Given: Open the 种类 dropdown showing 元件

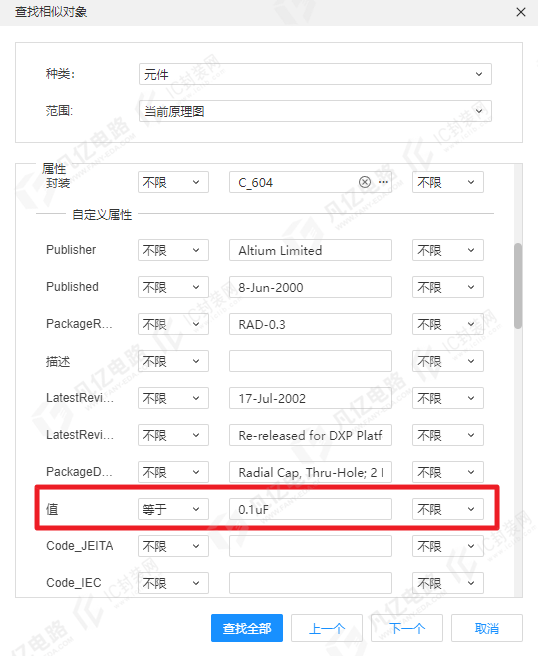Looking at the screenshot, I should pyautogui.click(x=315, y=74).
